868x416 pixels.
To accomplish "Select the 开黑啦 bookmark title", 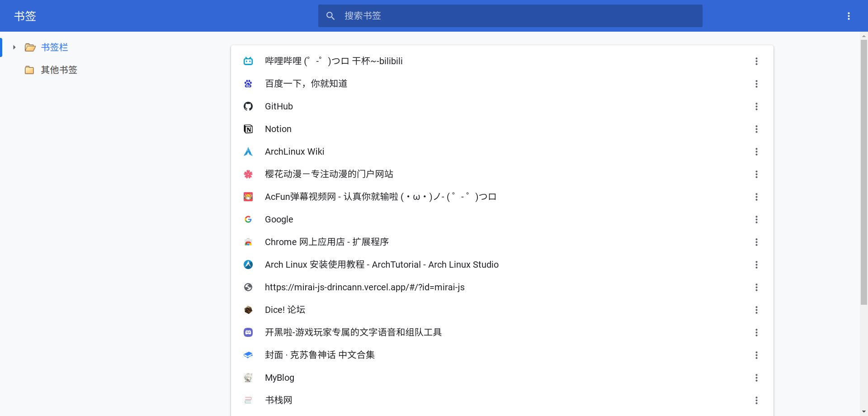I will 353,332.
